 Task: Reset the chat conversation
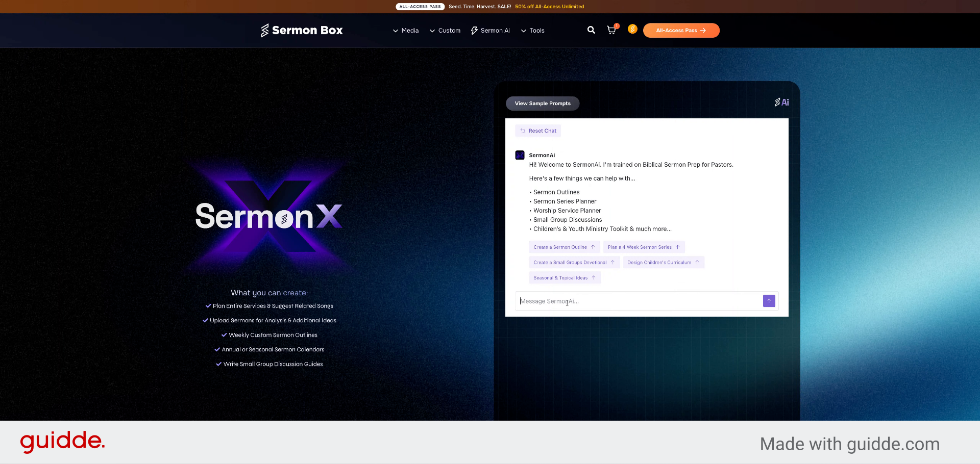[x=538, y=131]
